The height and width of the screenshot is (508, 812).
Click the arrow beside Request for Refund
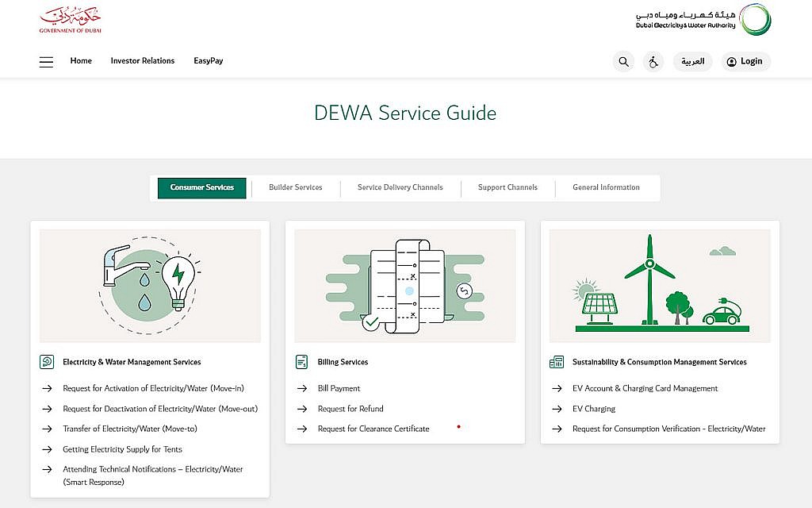302,409
